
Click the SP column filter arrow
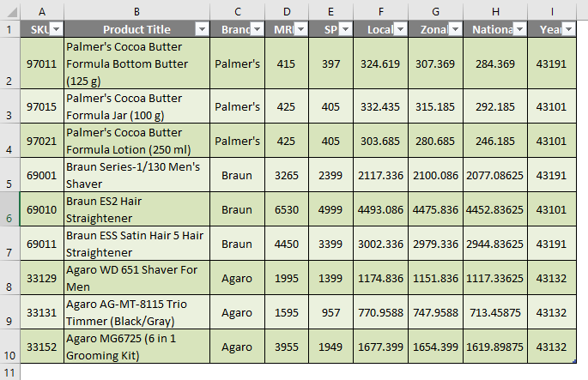coord(343,29)
